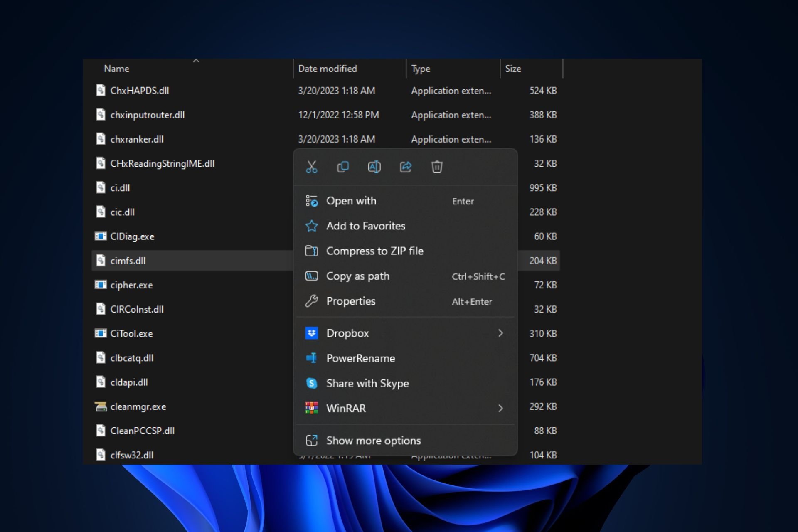Click the Cut scissors icon
Viewport: 798px width, 532px height.
tap(311, 167)
